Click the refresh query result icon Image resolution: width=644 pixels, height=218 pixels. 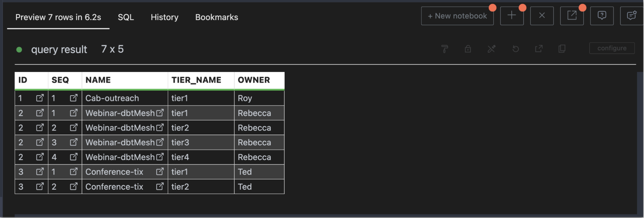(516, 49)
